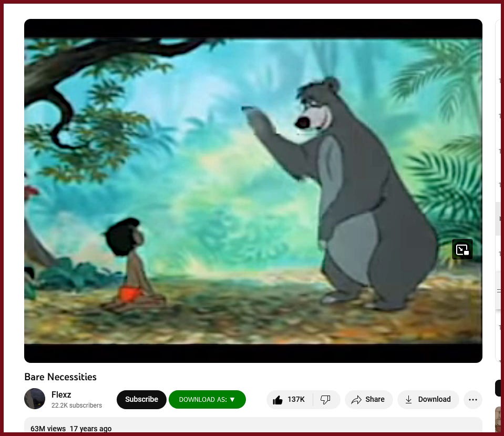The height and width of the screenshot is (436, 504).
Task: Expand the description showing 63M views
Action: pos(253,425)
